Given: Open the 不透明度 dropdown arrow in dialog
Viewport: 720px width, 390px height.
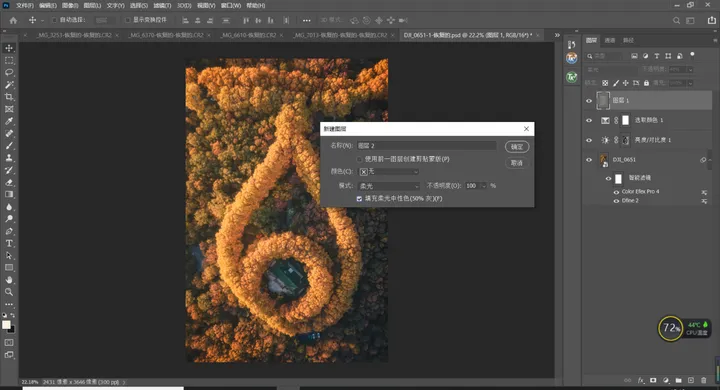Looking at the screenshot, I should pos(484,186).
